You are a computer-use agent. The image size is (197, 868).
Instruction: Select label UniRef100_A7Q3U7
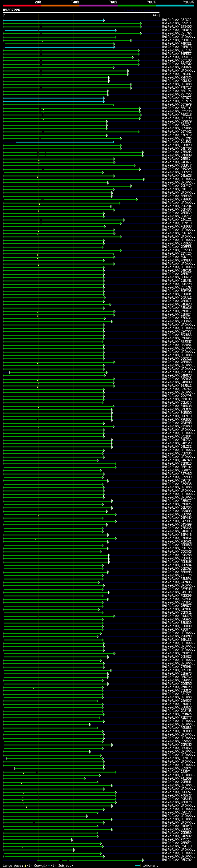pos(177,74)
